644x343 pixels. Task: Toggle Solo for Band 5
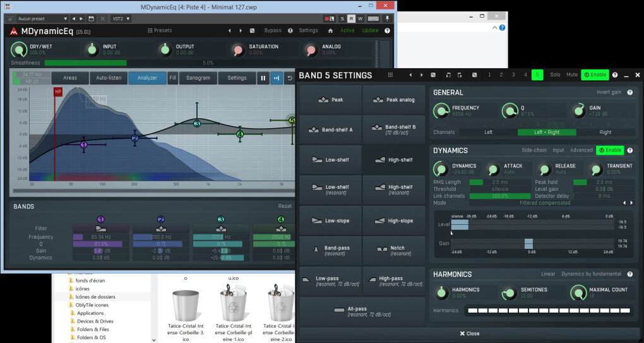click(x=555, y=75)
